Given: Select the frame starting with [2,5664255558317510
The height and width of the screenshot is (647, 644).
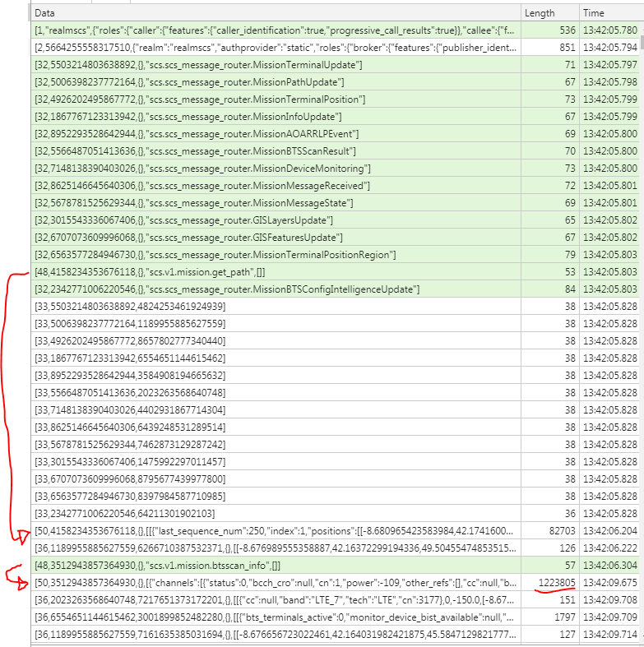Looking at the screenshot, I should [x=335, y=48].
